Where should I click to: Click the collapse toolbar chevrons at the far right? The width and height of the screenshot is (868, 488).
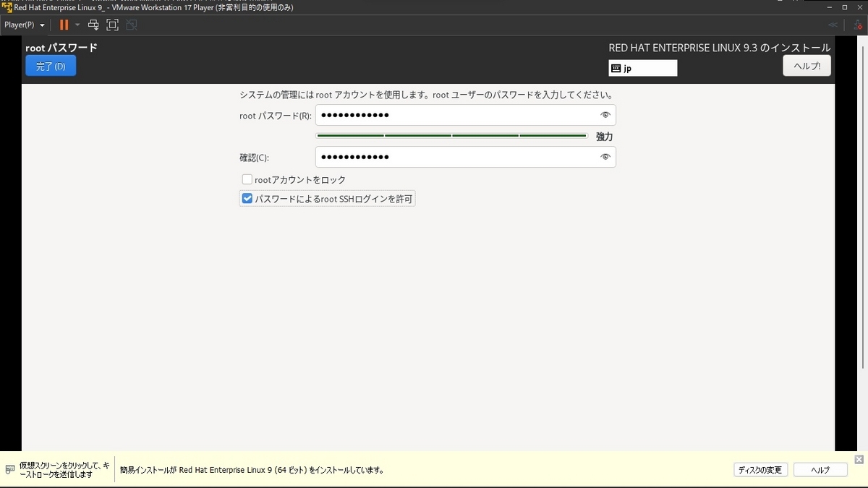(833, 25)
